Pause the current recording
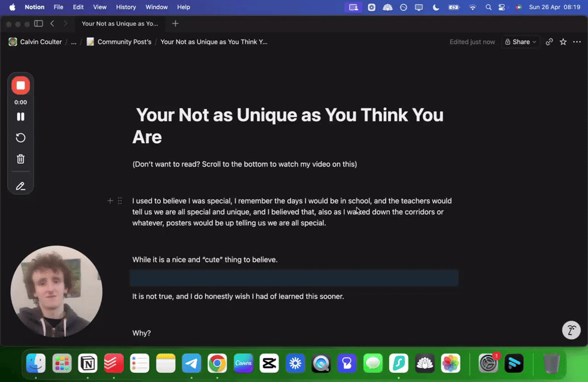The image size is (588, 382). coord(20,116)
